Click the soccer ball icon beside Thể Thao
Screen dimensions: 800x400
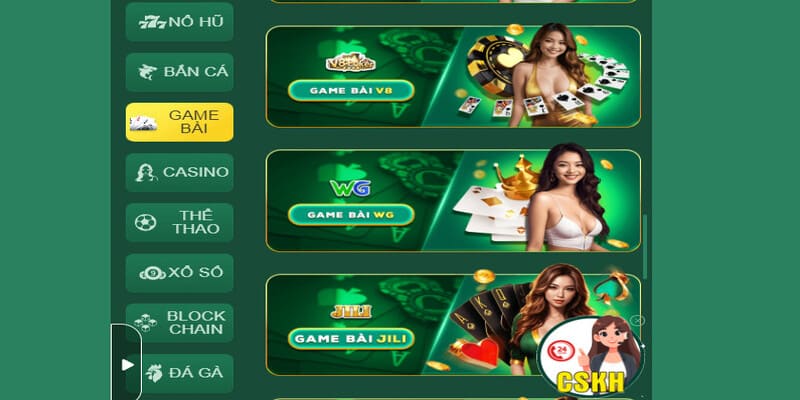145,222
